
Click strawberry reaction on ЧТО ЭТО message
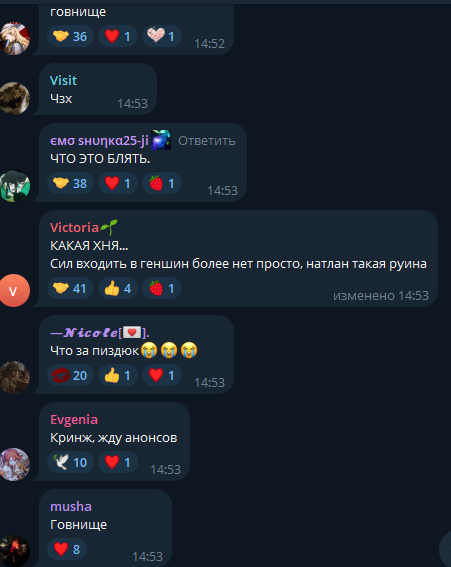point(162,183)
